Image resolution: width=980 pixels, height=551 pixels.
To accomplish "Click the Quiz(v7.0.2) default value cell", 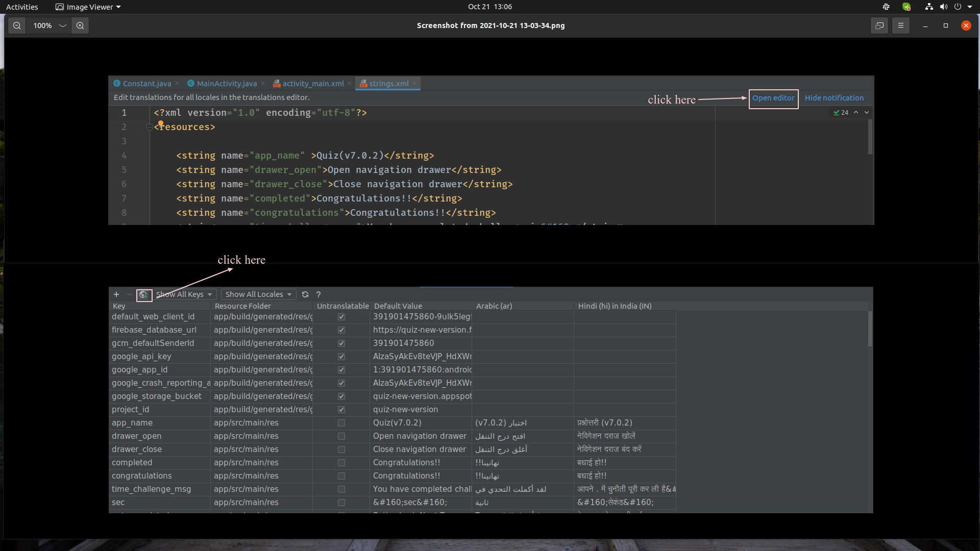I will point(421,423).
